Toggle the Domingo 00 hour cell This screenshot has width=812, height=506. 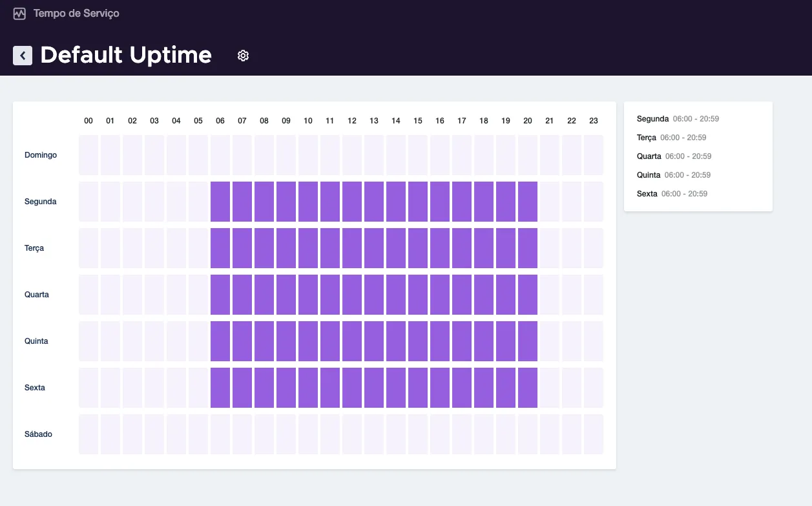pyautogui.click(x=88, y=155)
